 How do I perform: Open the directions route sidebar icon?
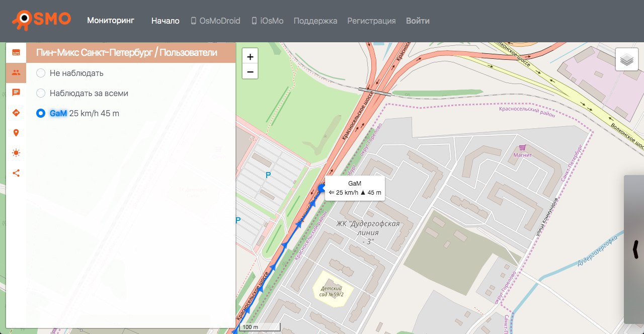click(x=16, y=113)
